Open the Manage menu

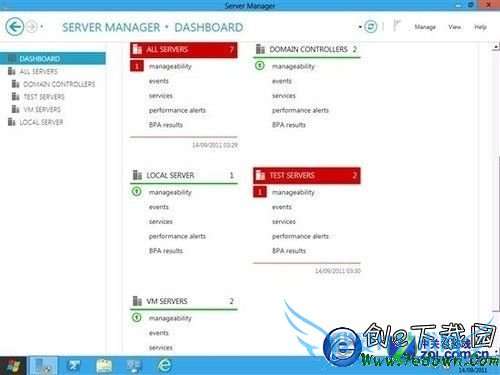click(425, 27)
